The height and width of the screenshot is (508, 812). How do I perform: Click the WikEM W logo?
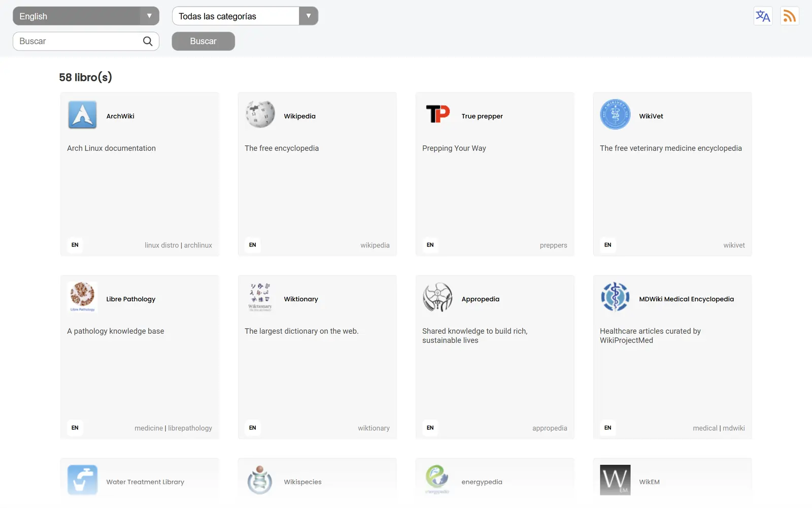click(x=615, y=480)
